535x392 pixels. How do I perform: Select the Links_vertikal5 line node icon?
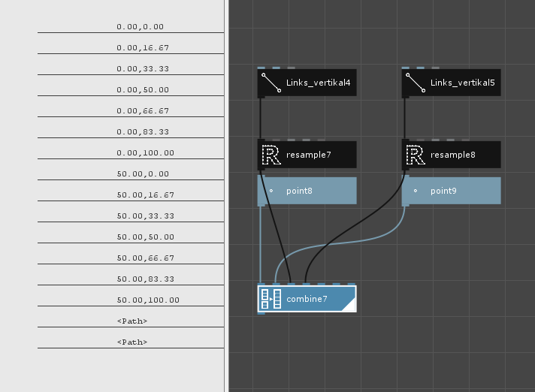pyautogui.click(x=416, y=83)
